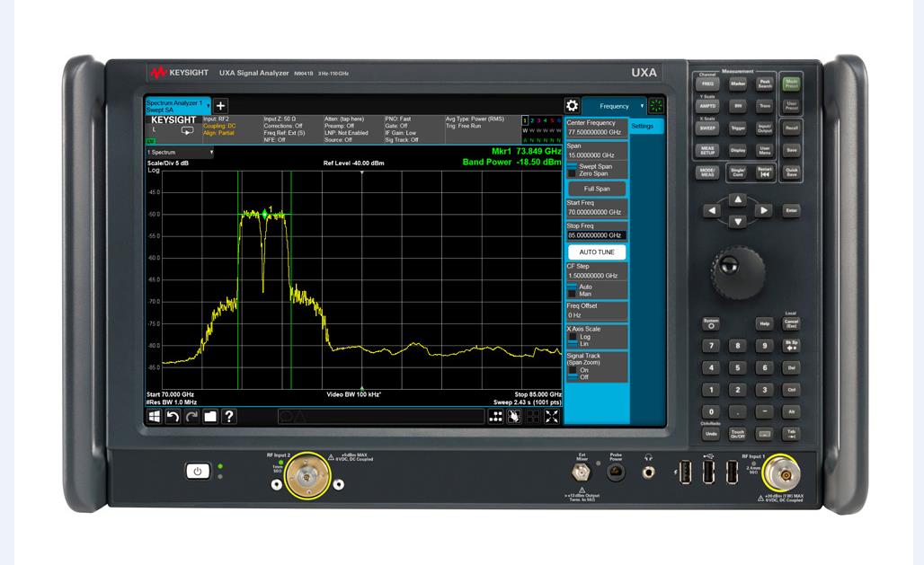Image resolution: width=924 pixels, height=565 pixels.
Task: Click the green sweep indicator icon near Frequency
Action: (656, 106)
